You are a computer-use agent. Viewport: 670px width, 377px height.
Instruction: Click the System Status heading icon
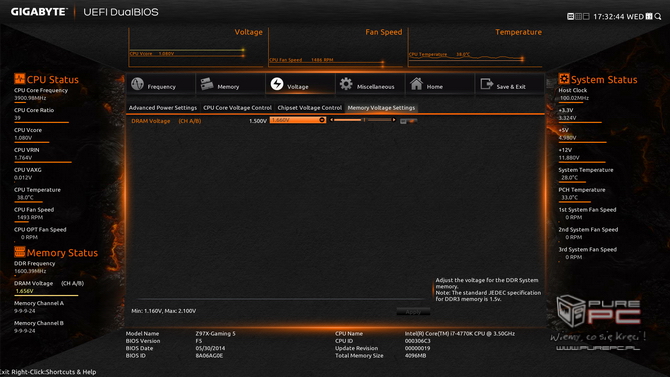tap(564, 79)
